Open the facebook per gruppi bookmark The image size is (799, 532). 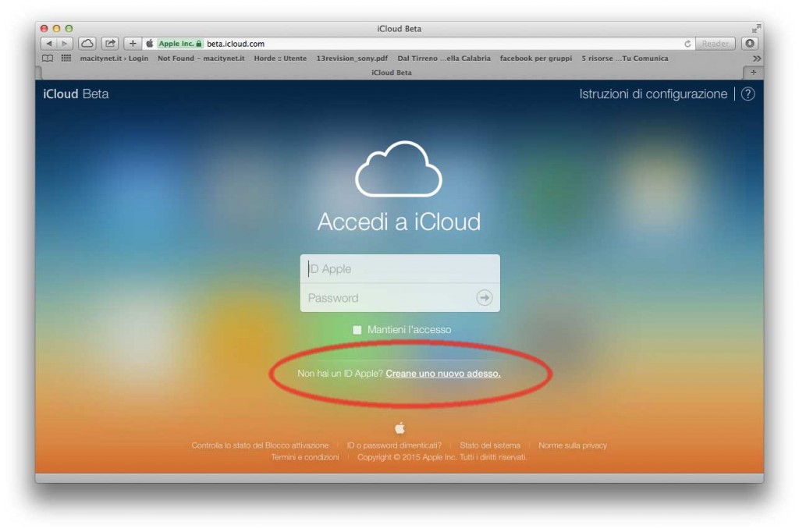(x=535, y=58)
